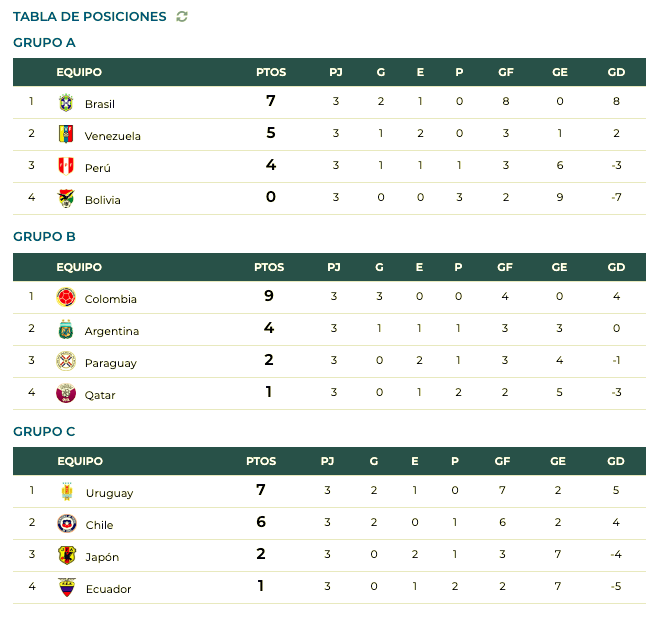Viewport: 653px width, 617px height.
Task: Click the Argentina team crest
Action: 66,329
